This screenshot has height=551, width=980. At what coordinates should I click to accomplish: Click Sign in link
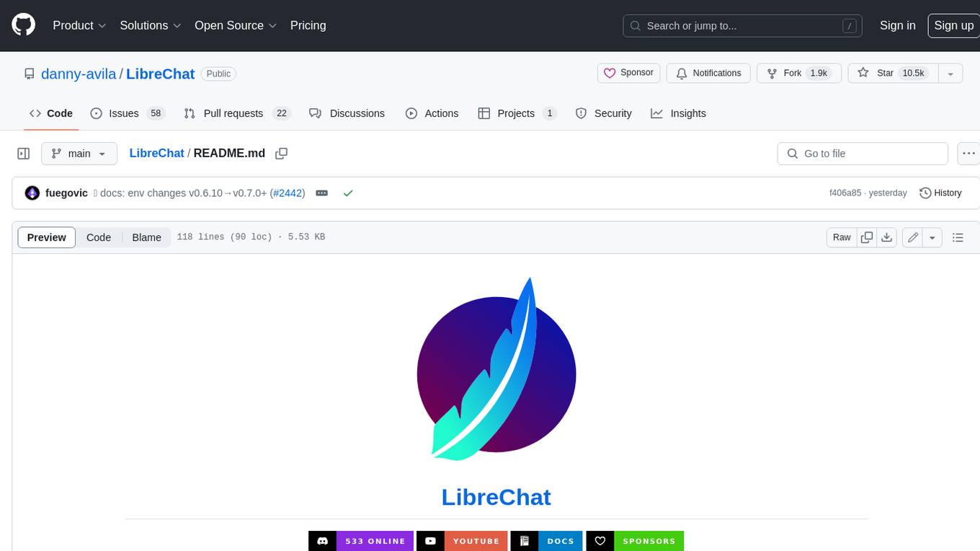pyautogui.click(x=897, y=25)
